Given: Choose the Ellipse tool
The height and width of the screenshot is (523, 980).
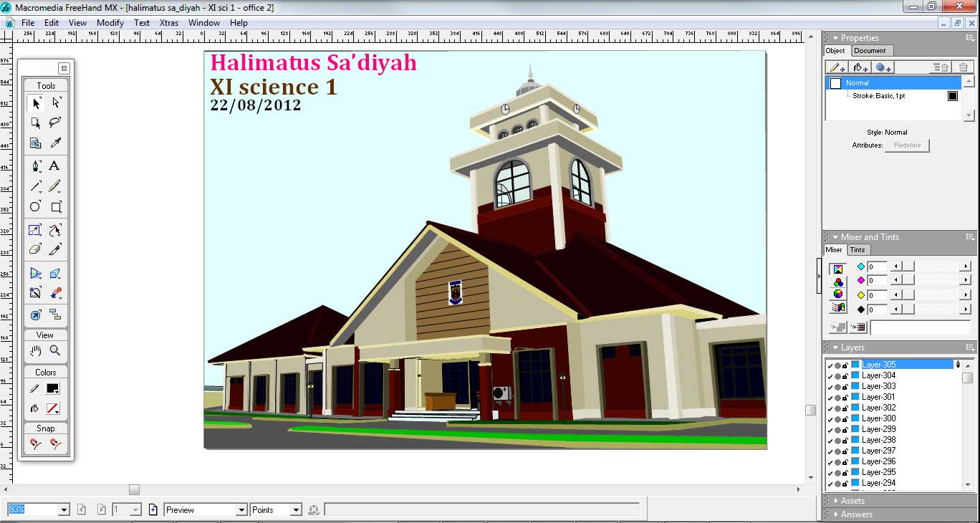Looking at the screenshot, I should (36, 206).
